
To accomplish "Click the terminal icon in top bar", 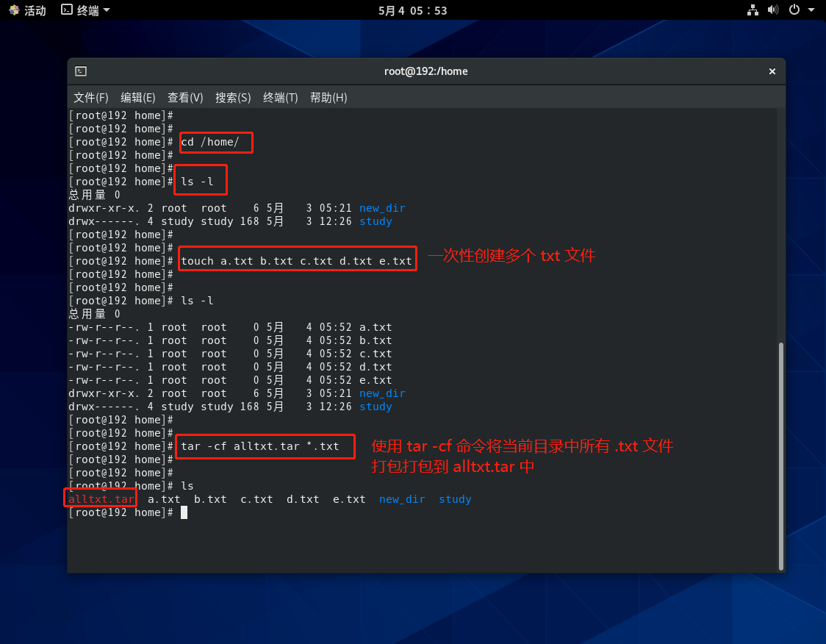I will tap(67, 10).
